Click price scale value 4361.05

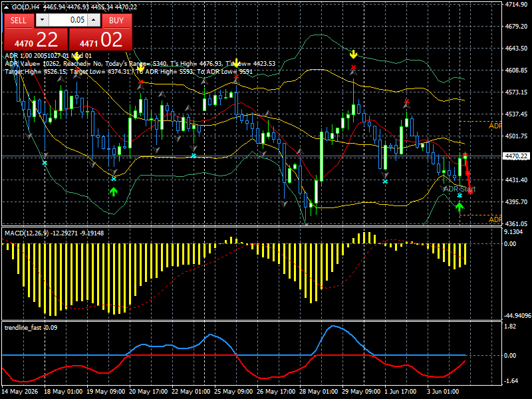pos(517,223)
